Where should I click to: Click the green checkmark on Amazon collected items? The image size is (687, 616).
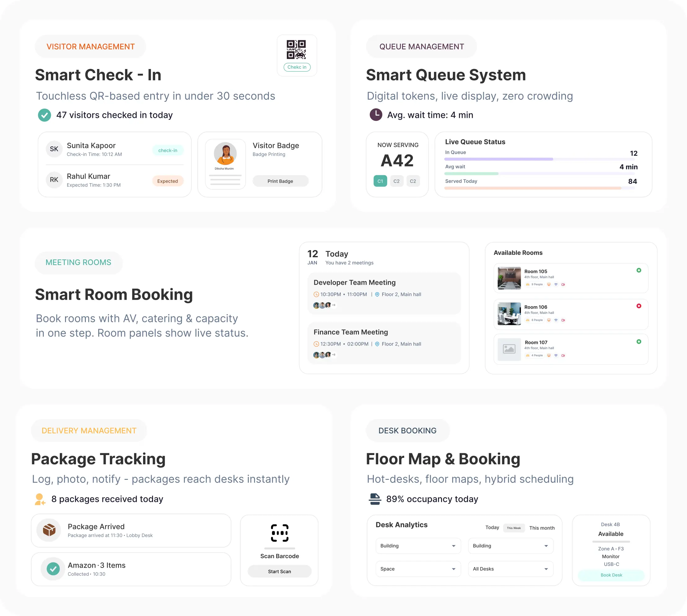click(52, 569)
